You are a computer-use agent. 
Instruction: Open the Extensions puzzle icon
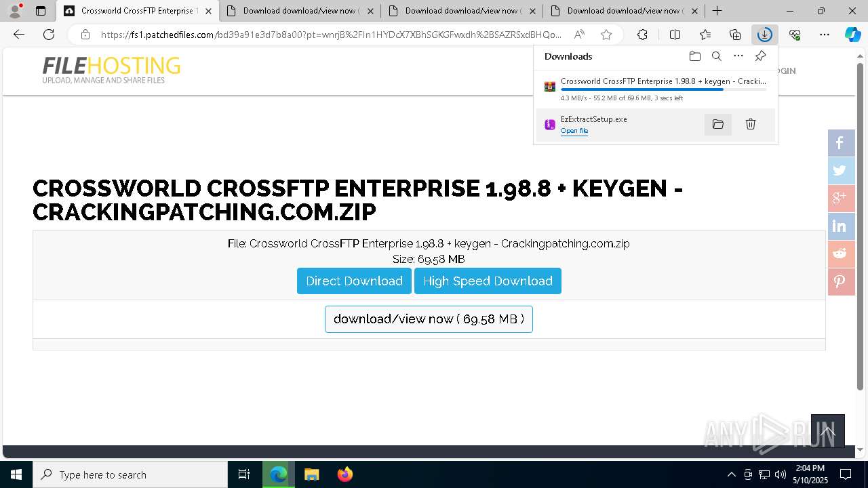pyautogui.click(x=642, y=35)
